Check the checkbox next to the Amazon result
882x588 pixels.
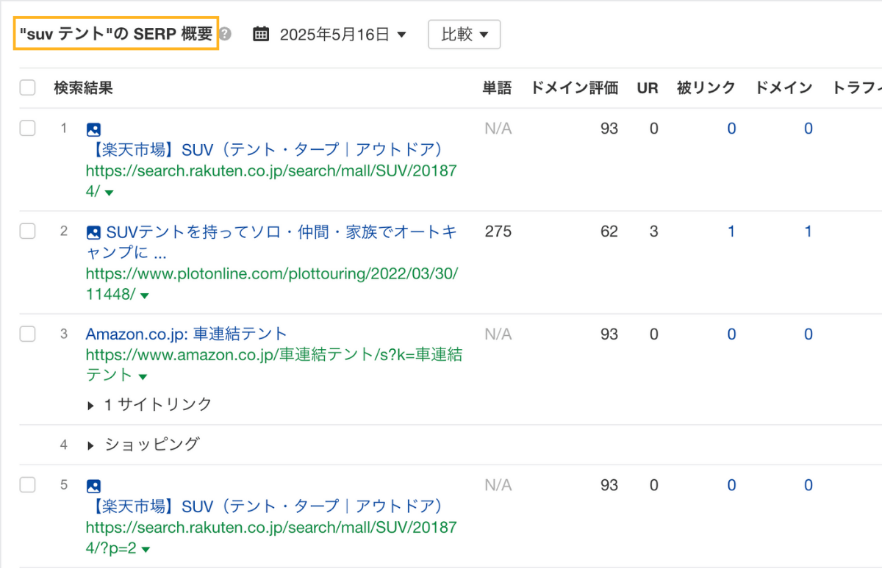(x=27, y=333)
